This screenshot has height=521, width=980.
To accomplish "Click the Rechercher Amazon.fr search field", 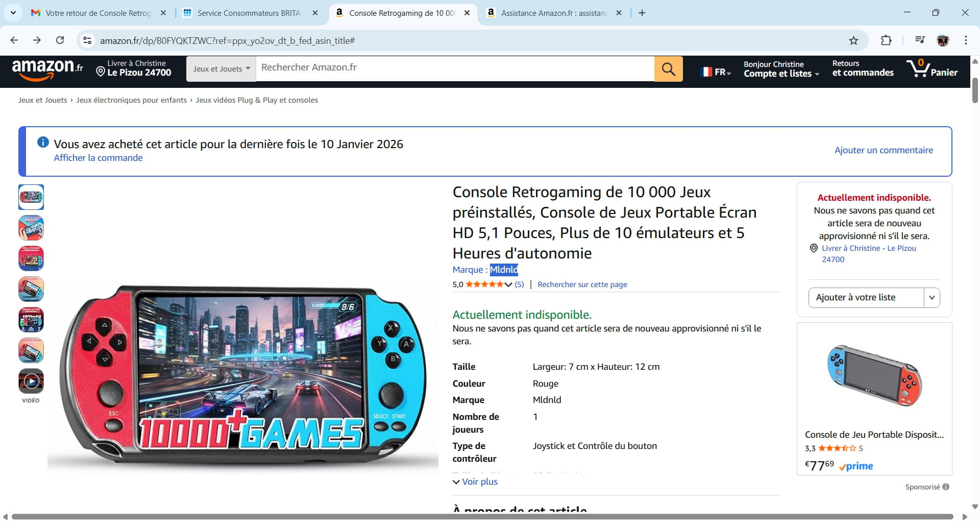I will 455,68.
